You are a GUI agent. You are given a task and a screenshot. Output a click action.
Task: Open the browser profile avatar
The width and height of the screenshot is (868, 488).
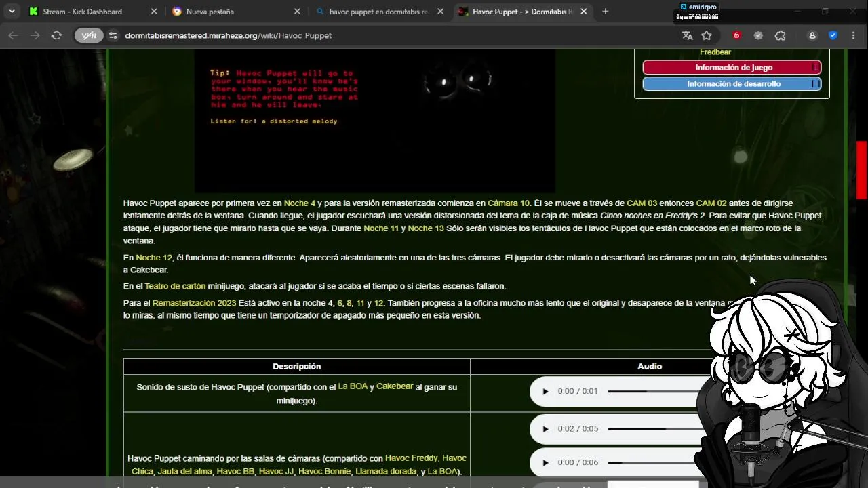(x=812, y=35)
